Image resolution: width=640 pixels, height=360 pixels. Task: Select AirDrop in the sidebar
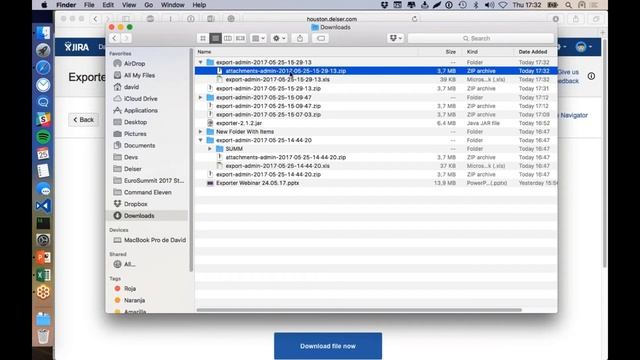tap(134, 64)
